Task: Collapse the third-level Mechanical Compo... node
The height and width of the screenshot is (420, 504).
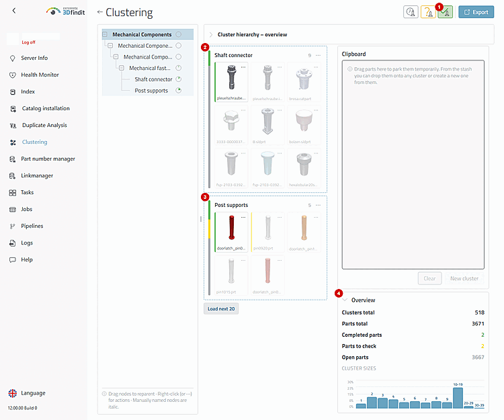Action: click(x=116, y=57)
